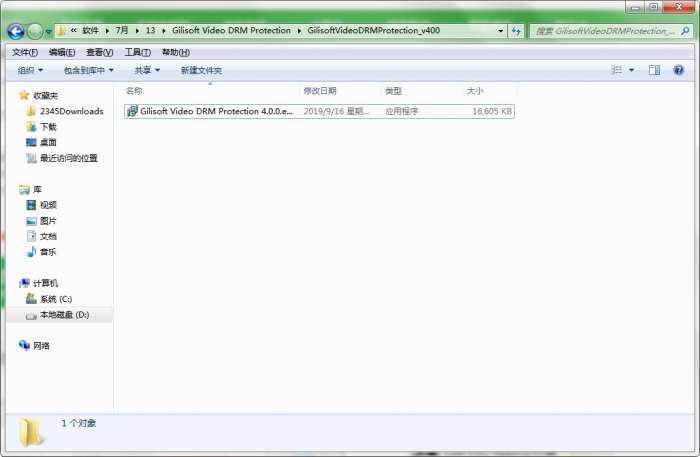This screenshot has width=700, height=457.
Task: Open the 包含到库中 dropdown
Action: (88, 70)
